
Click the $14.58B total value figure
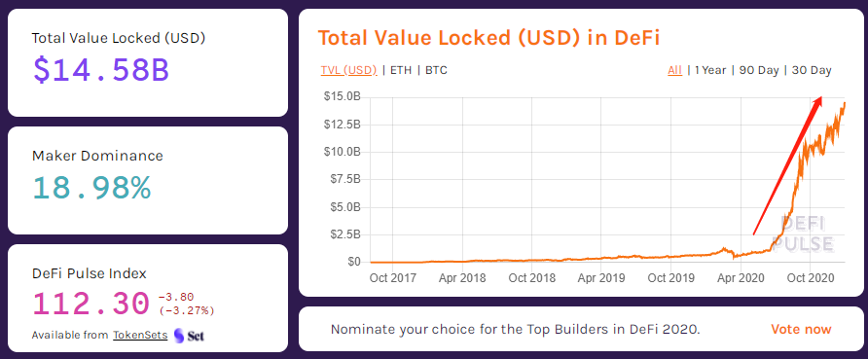[101, 70]
